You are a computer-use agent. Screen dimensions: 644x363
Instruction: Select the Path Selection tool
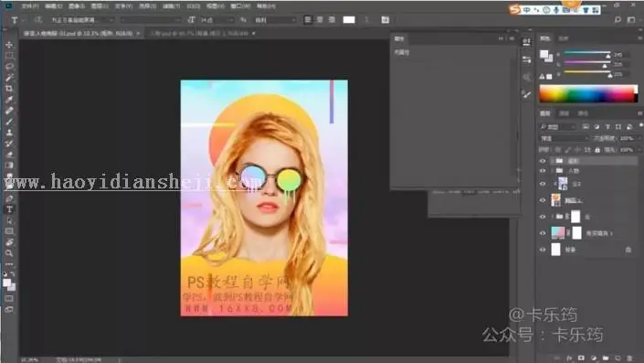click(9, 220)
